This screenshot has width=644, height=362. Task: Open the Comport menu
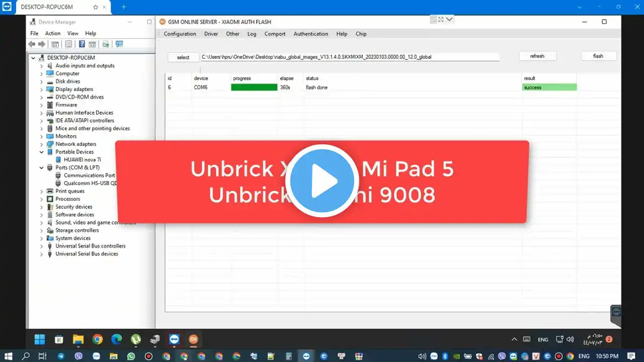[x=275, y=34]
